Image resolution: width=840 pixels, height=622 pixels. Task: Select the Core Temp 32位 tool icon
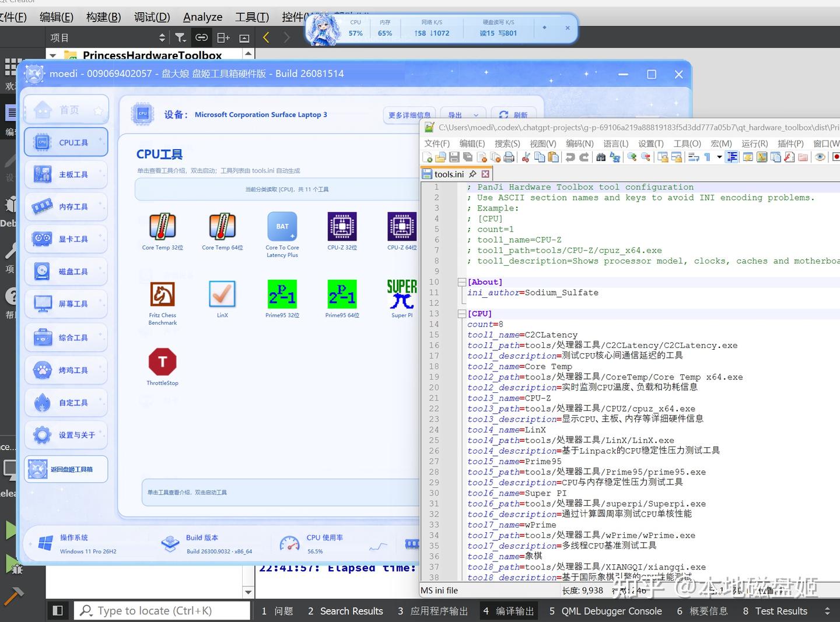coord(163,226)
